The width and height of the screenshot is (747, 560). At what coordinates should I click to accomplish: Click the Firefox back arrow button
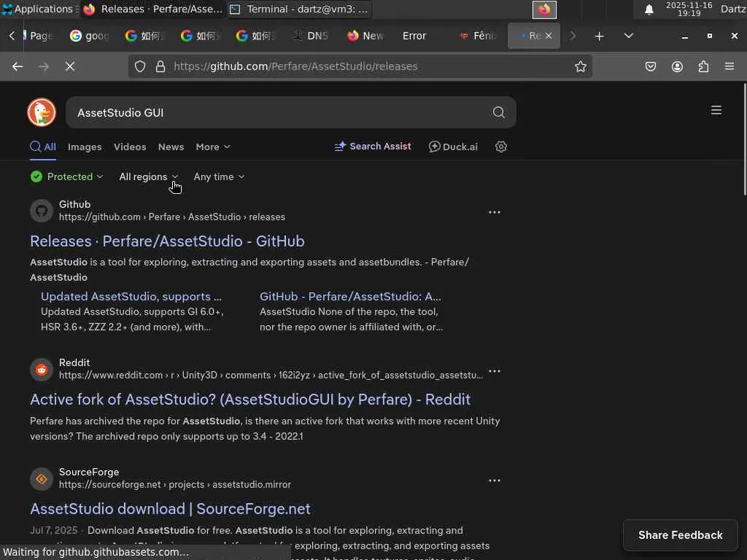(18, 66)
